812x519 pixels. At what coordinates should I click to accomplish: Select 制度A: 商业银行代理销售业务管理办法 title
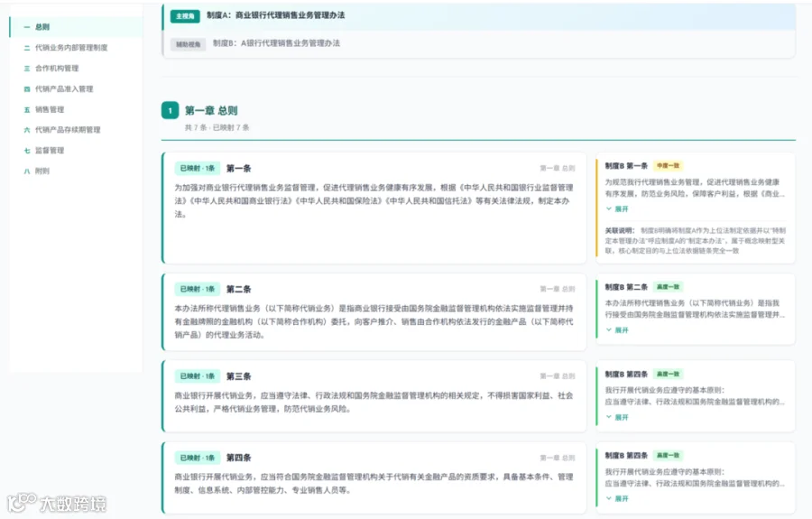pyautogui.click(x=276, y=15)
